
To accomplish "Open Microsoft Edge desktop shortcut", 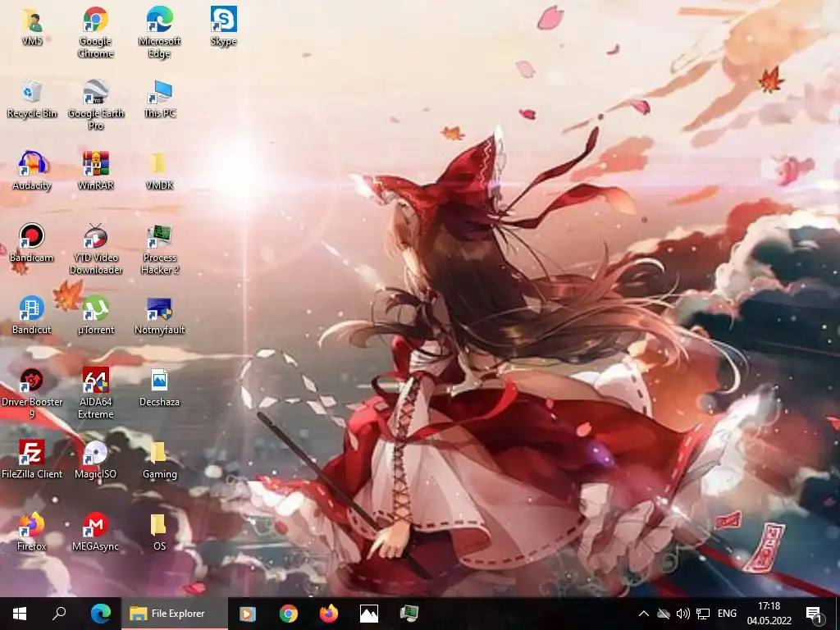I will click(x=160, y=32).
